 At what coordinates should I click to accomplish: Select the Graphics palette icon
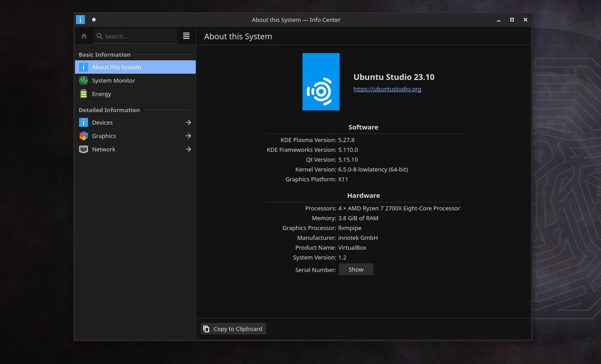click(84, 136)
